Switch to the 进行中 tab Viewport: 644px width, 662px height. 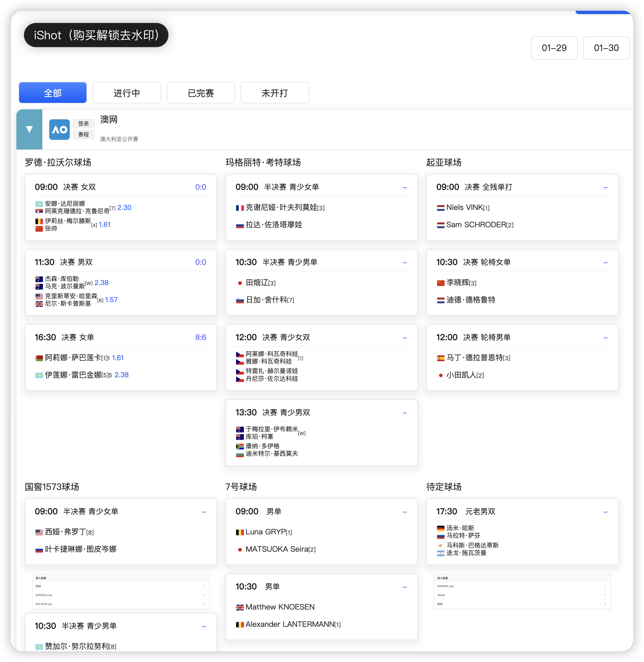tap(126, 93)
